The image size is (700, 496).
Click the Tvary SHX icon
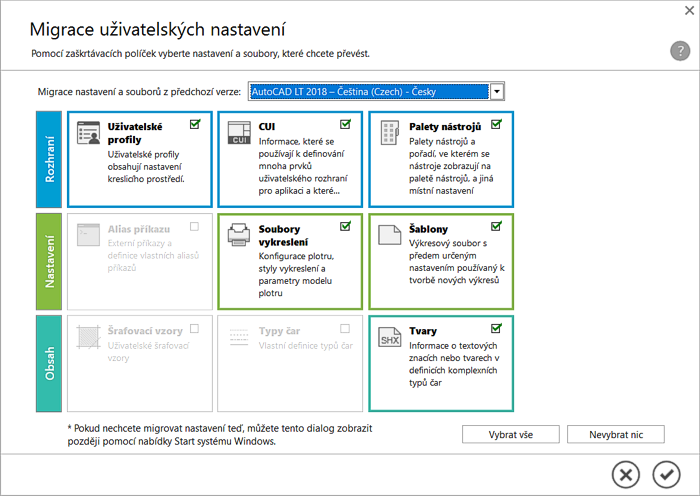(x=390, y=336)
